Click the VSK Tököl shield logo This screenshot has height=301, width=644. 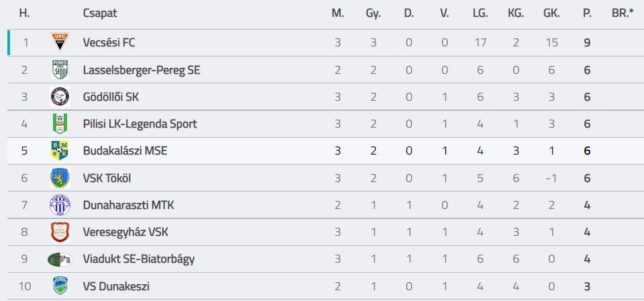[60, 178]
